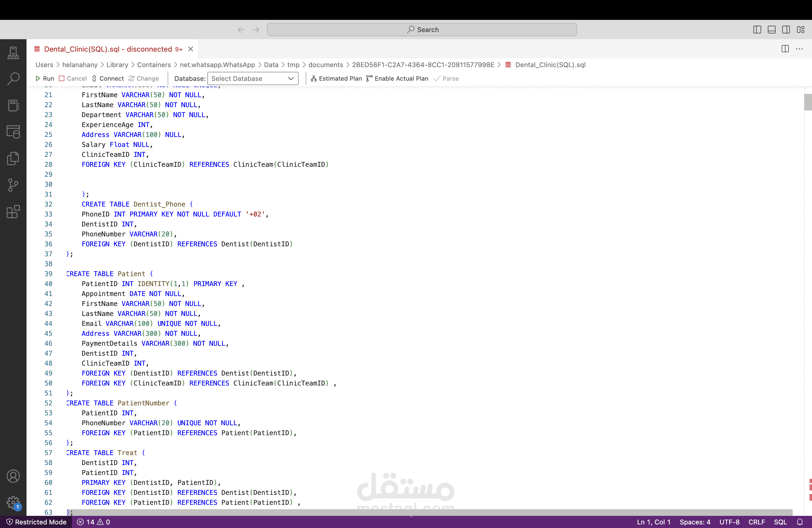Open the documents breadcrumb

(x=326, y=65)
